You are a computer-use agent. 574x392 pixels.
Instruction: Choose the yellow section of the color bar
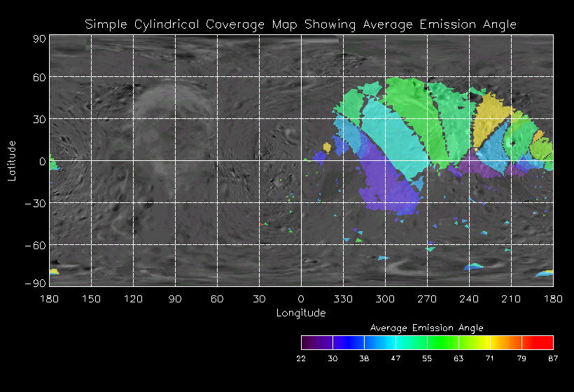click(483, 342)
